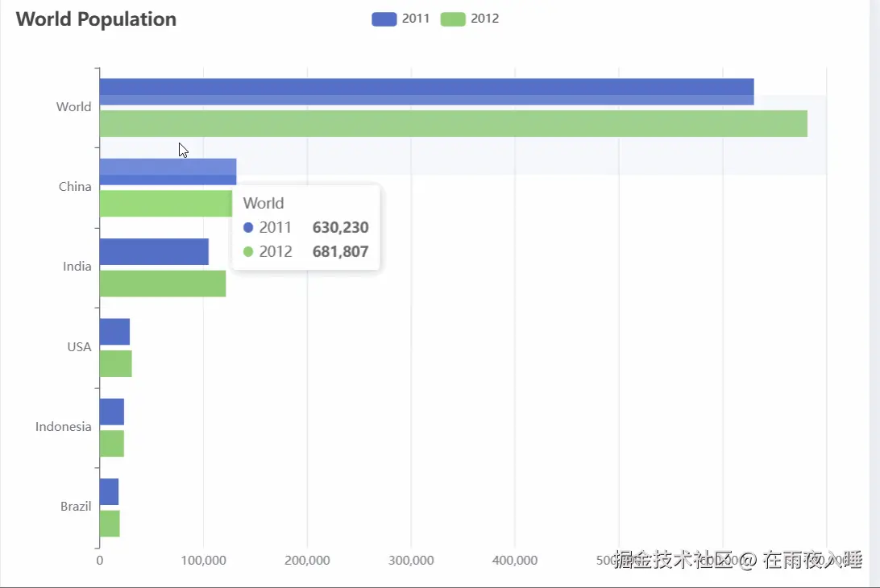Select the India 2011 blue bar

tap(155, 251)
